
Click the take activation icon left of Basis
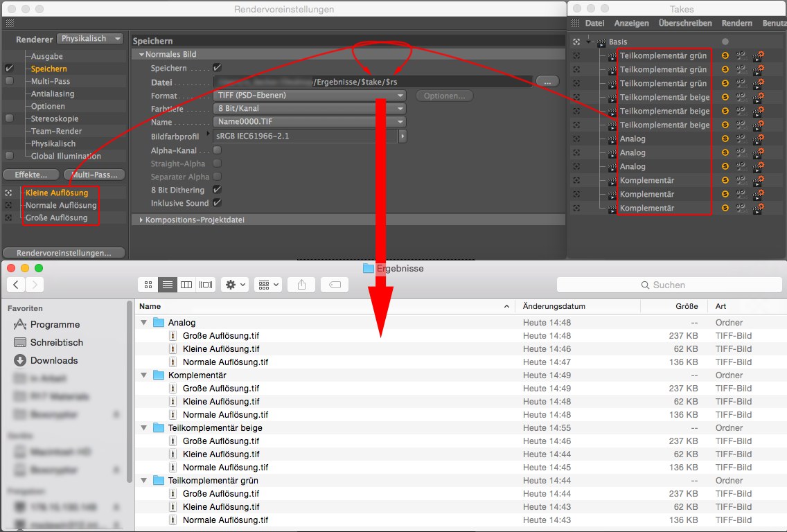click(x=576, y=42)
